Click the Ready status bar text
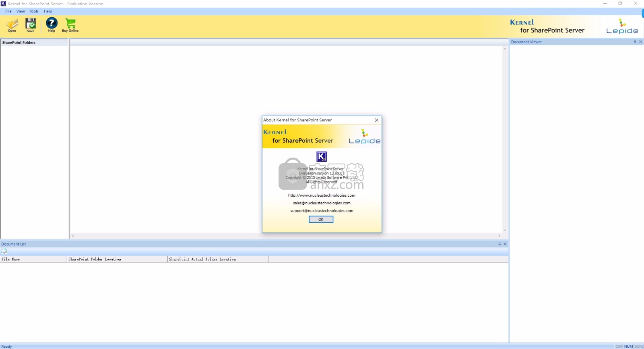 pyautogui.click(x=7, y=346)
